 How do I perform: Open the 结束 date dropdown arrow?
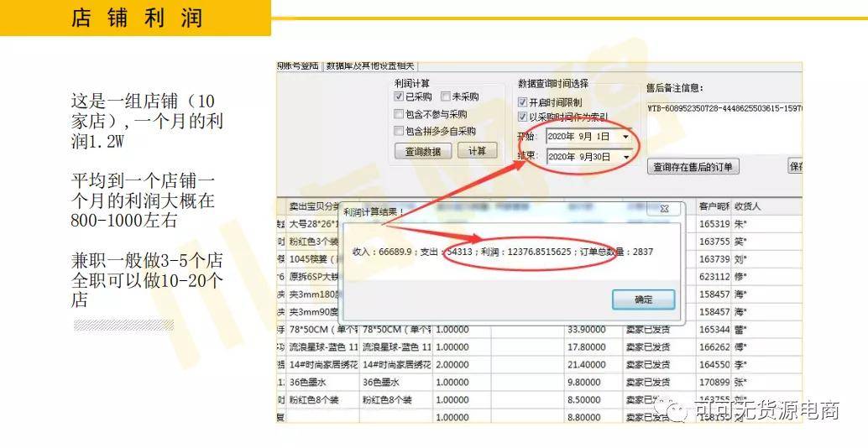click(x=625, y=157)
